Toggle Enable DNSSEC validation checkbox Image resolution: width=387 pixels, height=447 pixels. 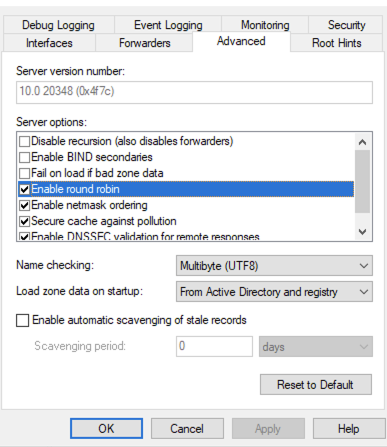tap(24, 237)
